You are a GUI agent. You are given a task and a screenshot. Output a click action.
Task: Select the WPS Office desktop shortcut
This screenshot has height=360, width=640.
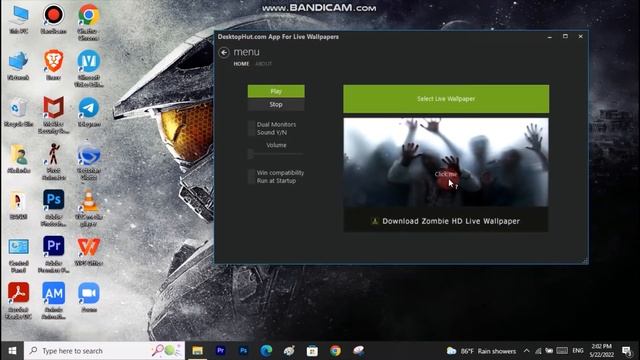89,252
